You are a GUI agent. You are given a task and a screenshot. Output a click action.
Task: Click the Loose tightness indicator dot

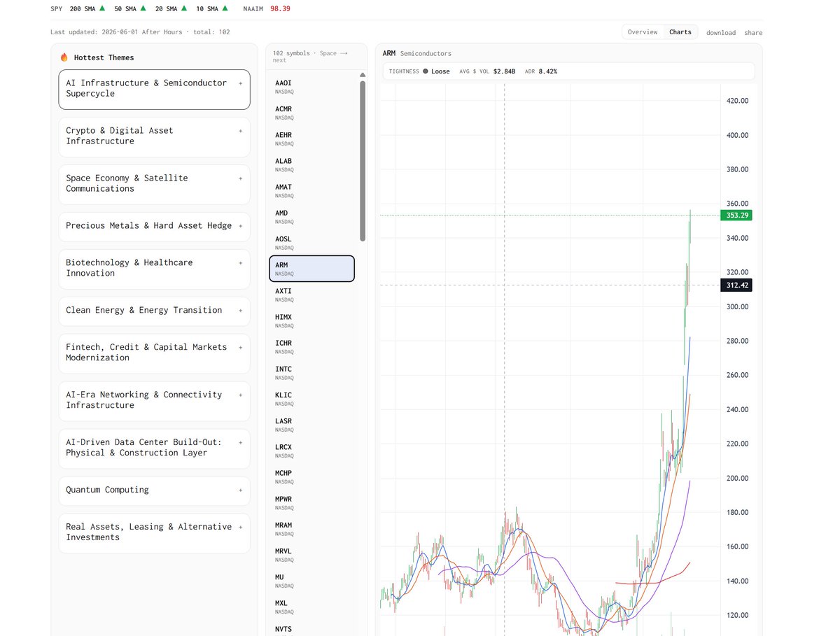coord(425,71)
